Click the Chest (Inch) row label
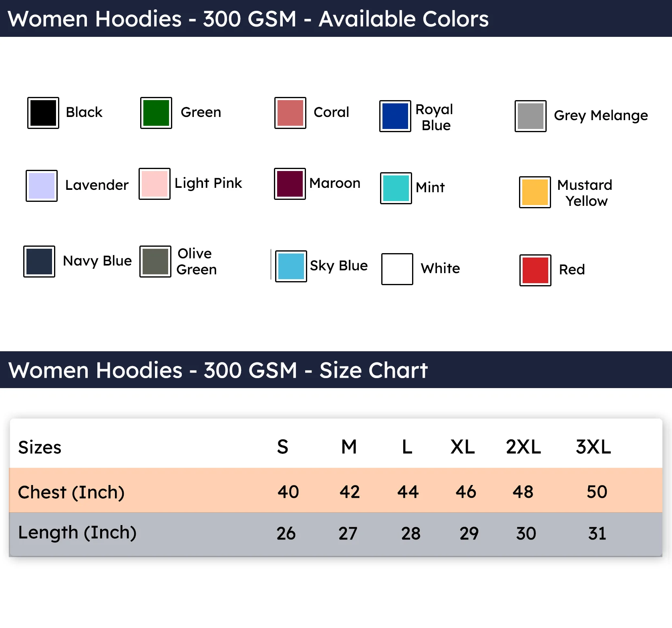The width and height of the screenshot is (672, 628). click(71, 492)
